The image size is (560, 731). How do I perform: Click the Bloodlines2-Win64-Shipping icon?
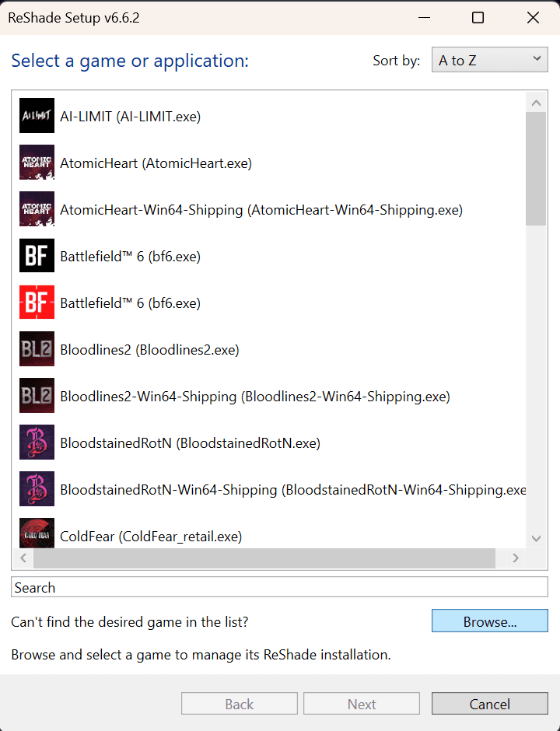pyautogui.click(x=37, y=395)
